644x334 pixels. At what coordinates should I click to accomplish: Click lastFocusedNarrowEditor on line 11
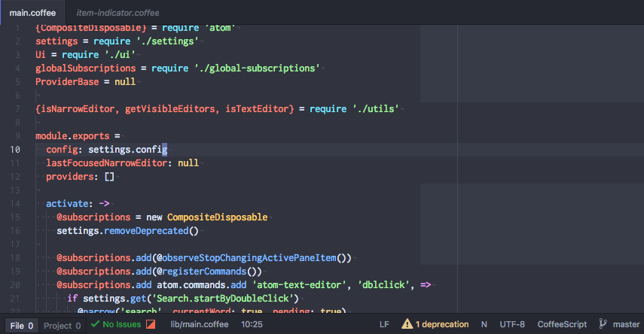coord(107,163)
